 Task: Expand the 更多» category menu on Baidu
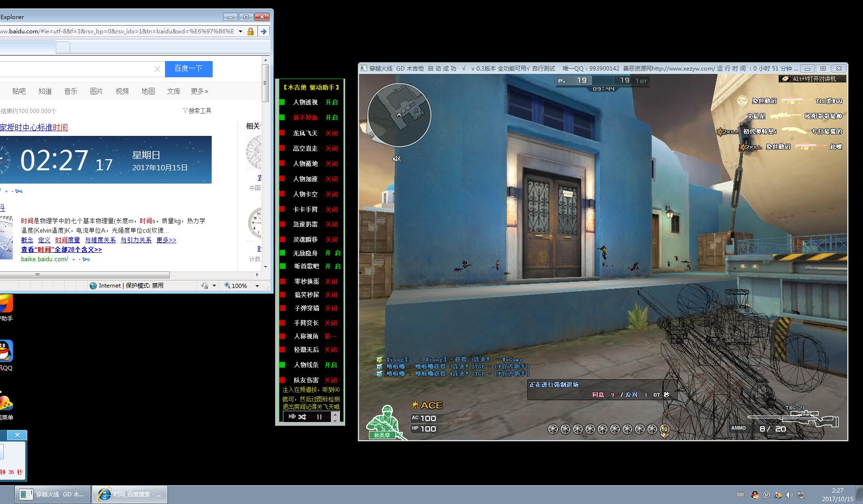point(199,91)
